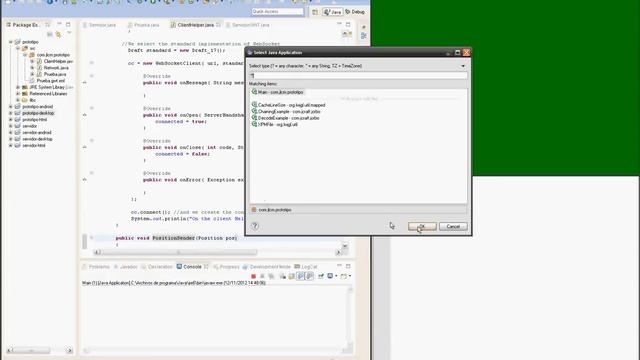This screenshot has width=640, height=360.
Task: Toggle Link with Editor in Package Explorer
Action: (58, 35)
